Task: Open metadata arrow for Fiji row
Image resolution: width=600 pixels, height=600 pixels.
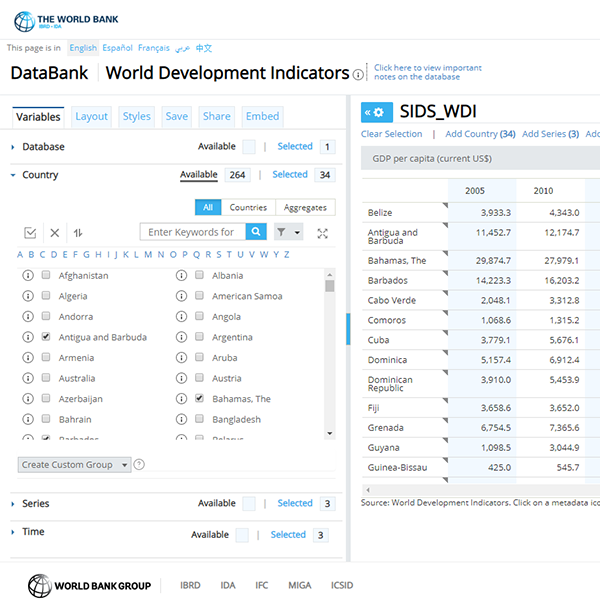Action: pos(445,401)
